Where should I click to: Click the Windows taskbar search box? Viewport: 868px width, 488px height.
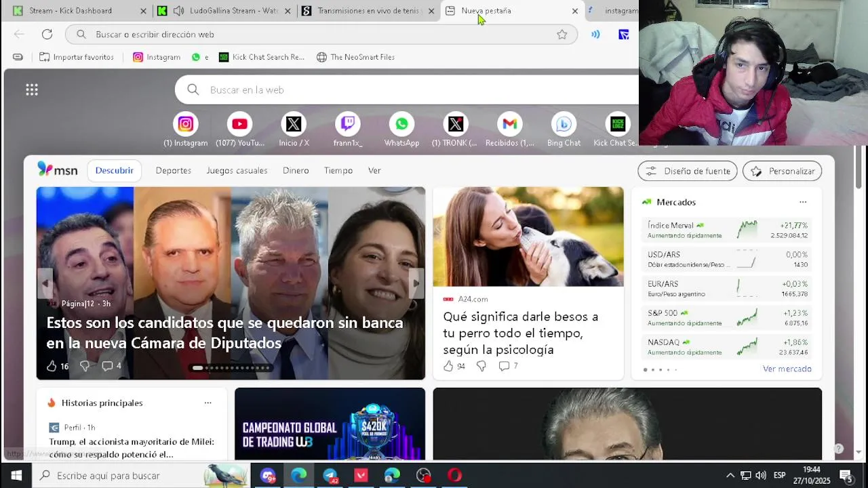click(x=141, y=475)
